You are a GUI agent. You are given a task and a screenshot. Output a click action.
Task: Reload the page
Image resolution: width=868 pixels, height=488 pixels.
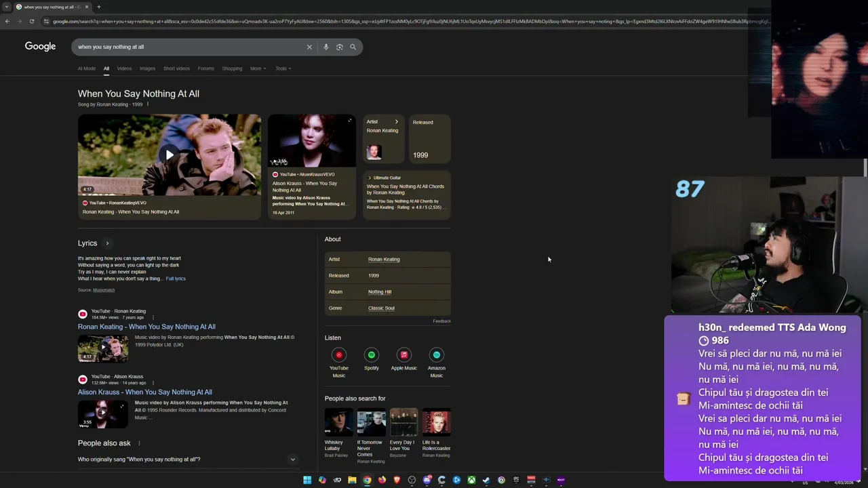(31, 21)
